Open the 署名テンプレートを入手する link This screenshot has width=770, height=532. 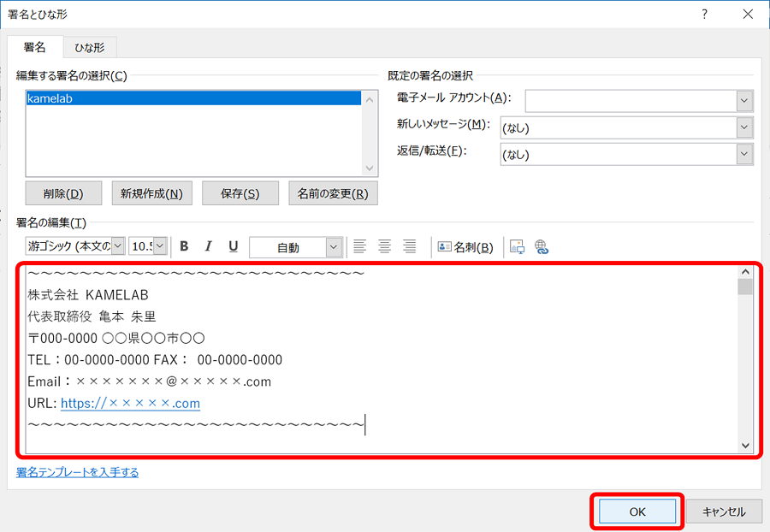coord(77,470)
